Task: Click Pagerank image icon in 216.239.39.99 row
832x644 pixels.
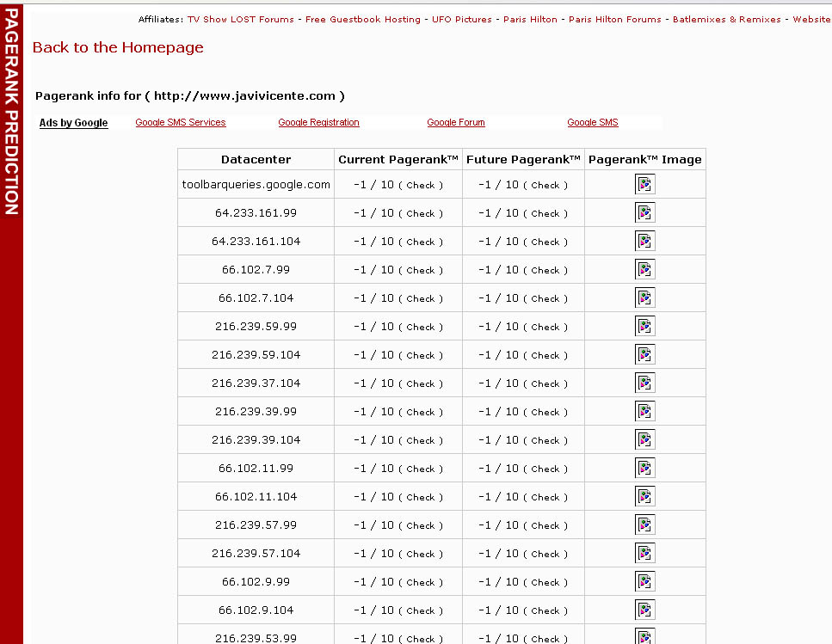Action: click(644, 411)
